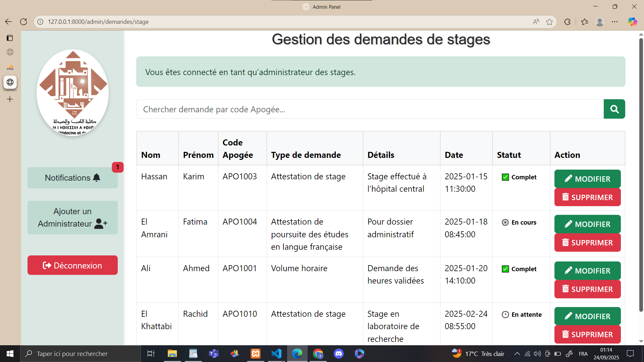Delete the El Amrani Fatima request
The height and width of the screenshot is (362, 644).
click(587, 242)
